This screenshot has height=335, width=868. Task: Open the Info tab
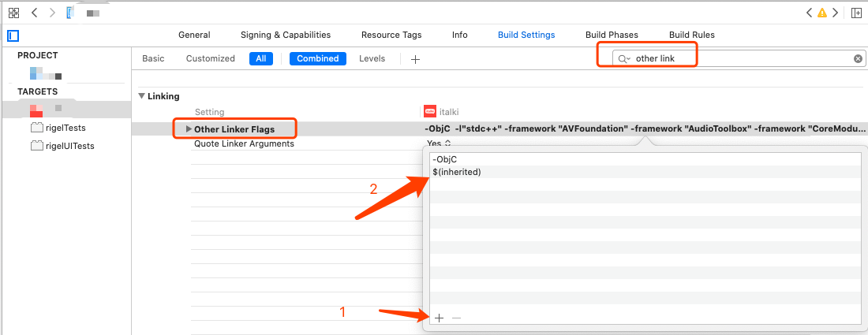point(459,35)
